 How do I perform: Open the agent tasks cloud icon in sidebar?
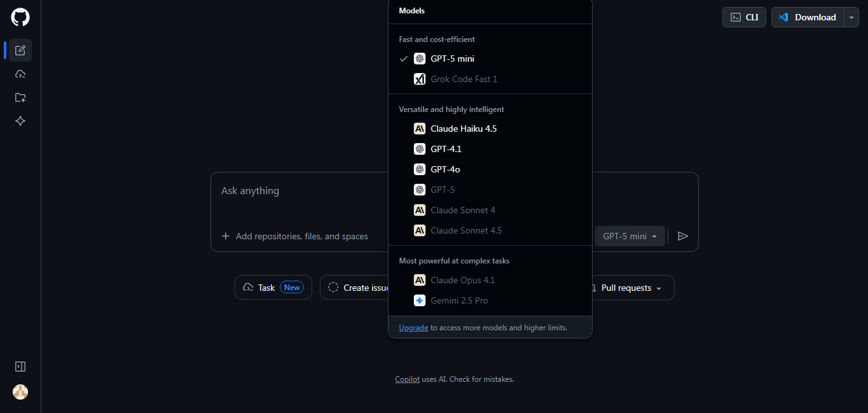coord(20,74)
